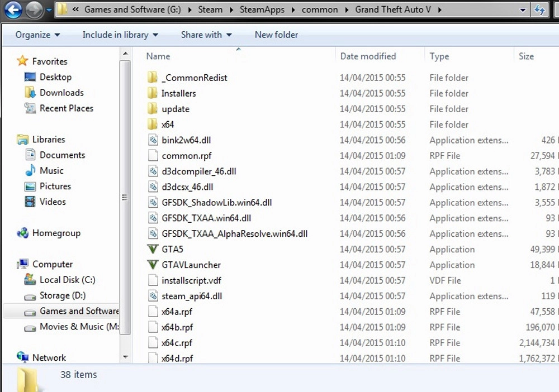Click the Music library icon
559x392 pixels.
tap(30, 170)
